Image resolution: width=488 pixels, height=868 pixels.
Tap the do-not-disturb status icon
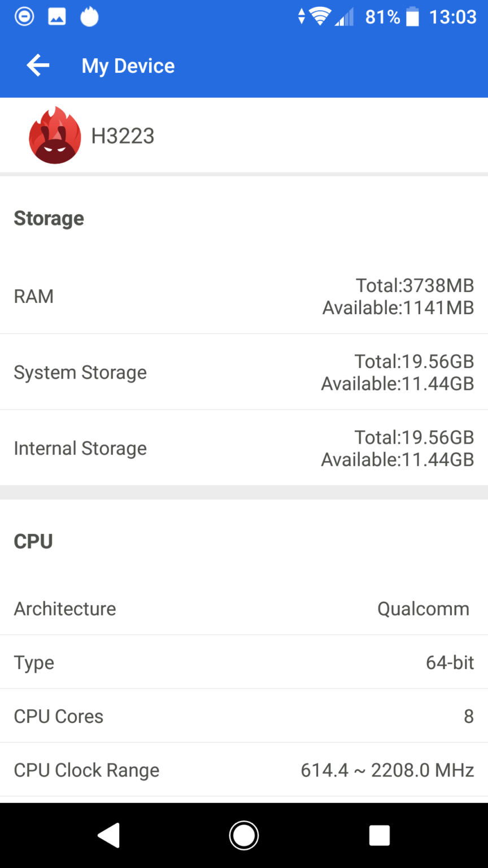pos(24,17)
